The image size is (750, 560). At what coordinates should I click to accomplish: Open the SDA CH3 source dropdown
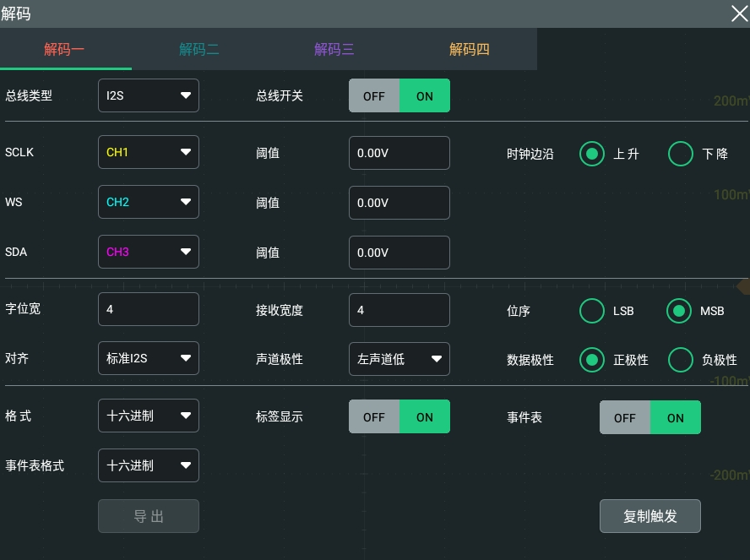[149, 252]
